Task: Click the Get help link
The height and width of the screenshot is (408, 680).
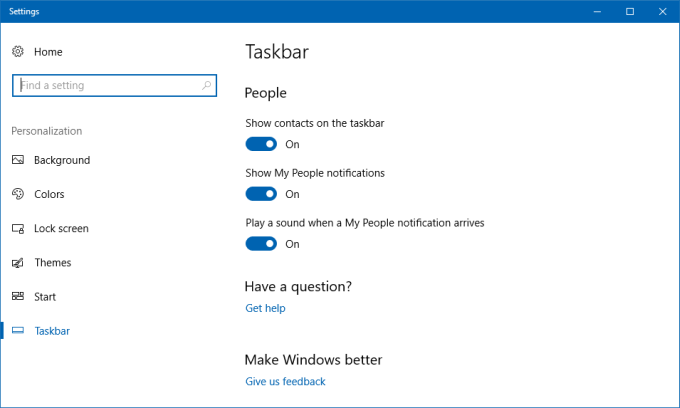Action: (265, 308)
